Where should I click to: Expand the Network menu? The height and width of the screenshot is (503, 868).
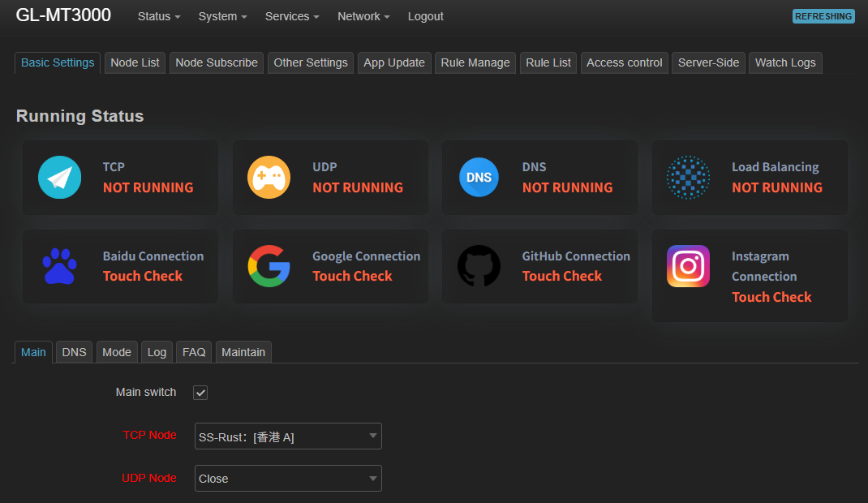[x=363, y=16]
